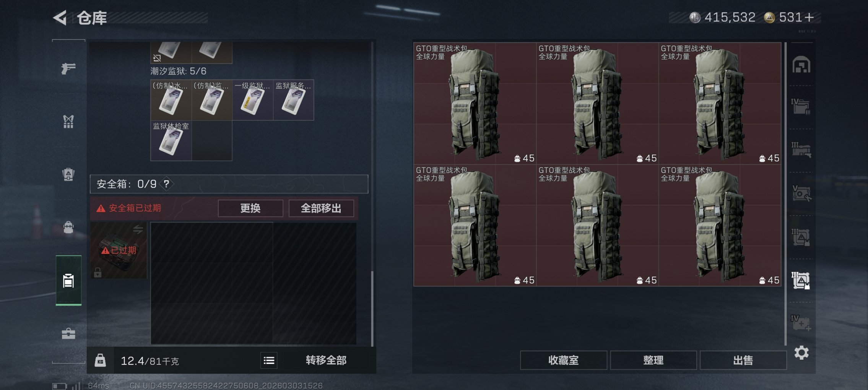Toggle the swap arrows on expired safe box
Viewport: 868px width, 390px height.
138,229
